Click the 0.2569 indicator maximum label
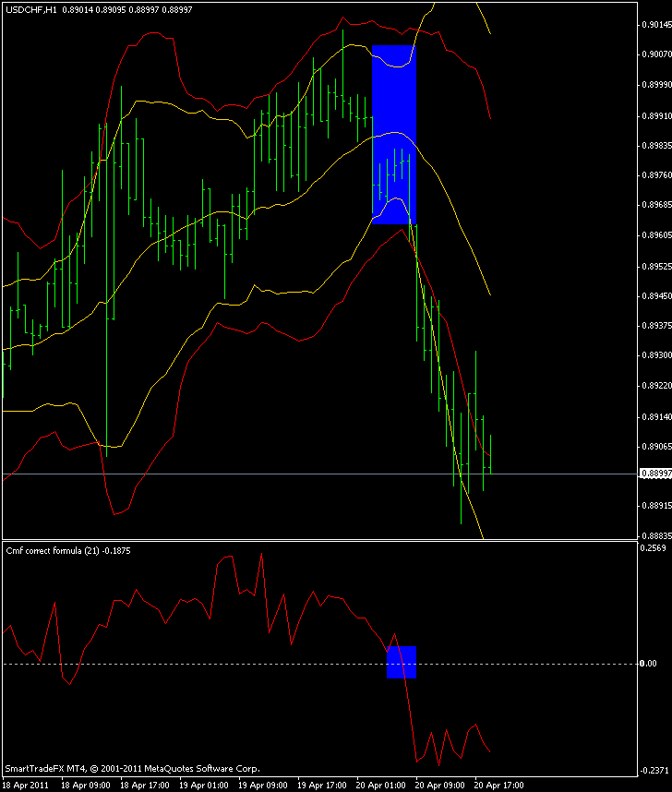The image size is (672, 792). [x=653, y=548]
